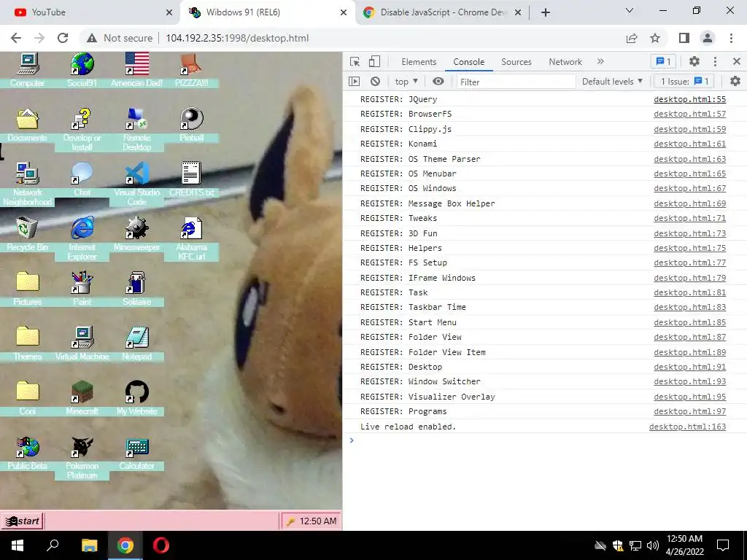Show the console sidebar panel
This screenshot has height=560, width=747.
click(x=355, y=82)
